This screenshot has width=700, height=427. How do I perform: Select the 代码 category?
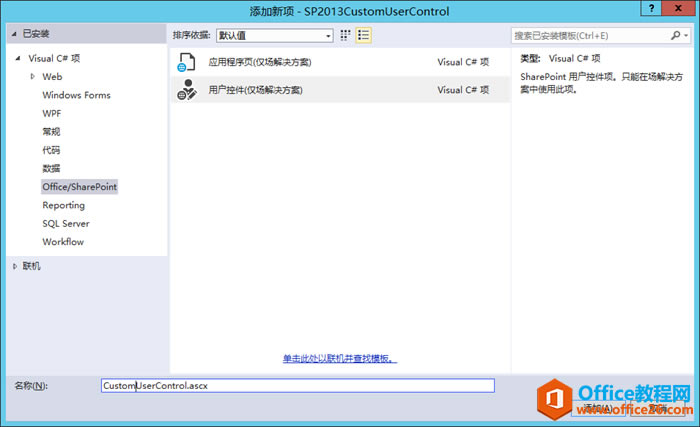click(51, 150)
